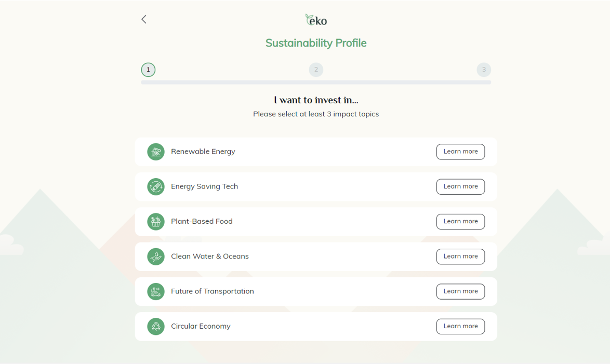Click the Plant-Based Food basket icon
Screen dimensions: 610x364
tap(156, 222)
